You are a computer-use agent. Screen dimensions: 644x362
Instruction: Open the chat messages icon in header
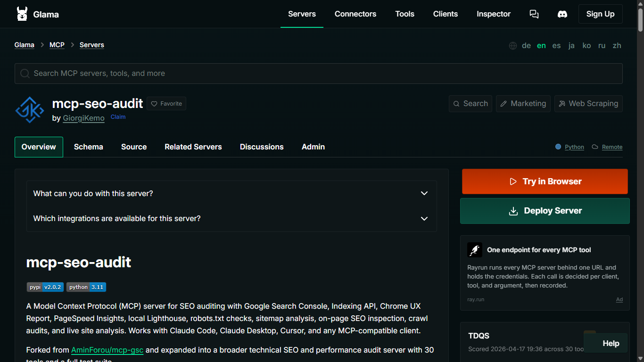(534, 14)
